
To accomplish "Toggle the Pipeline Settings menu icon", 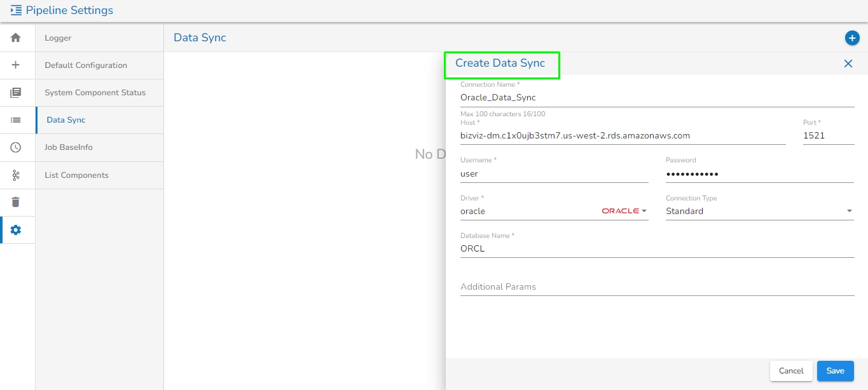I will [x=16, y=10].
